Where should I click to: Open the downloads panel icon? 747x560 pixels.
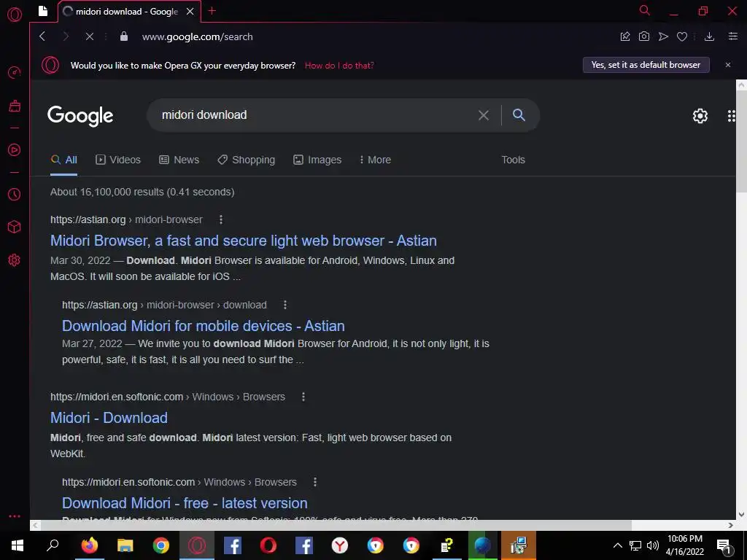coord(709,36)
